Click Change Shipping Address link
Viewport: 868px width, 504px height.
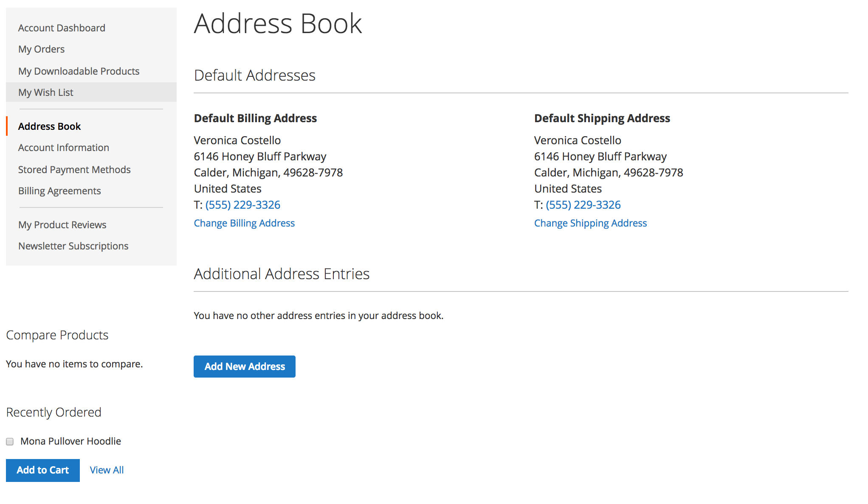coord(590,223)
